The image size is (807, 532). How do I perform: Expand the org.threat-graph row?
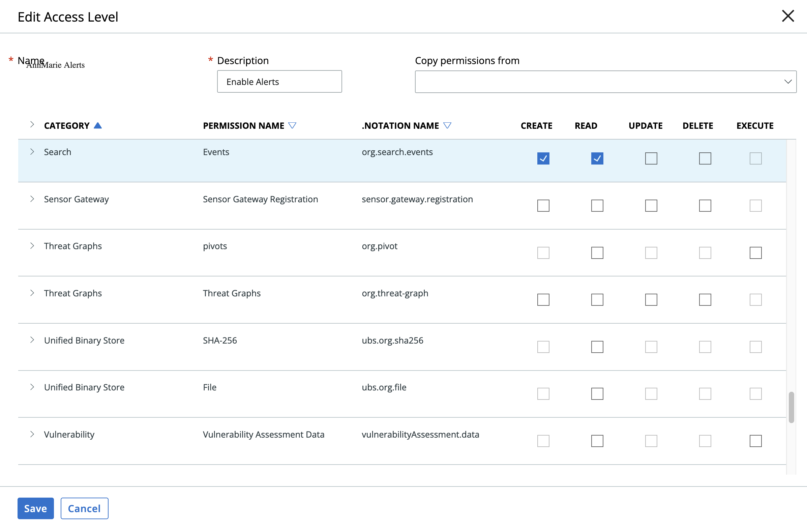pos(32,293)
